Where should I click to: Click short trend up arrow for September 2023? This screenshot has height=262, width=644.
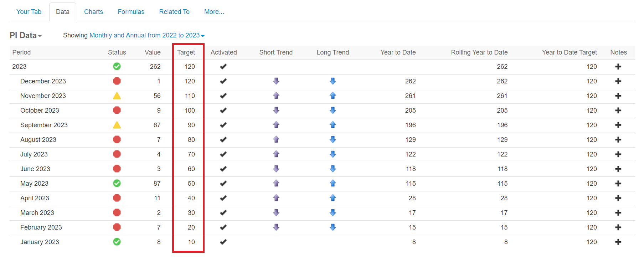tap(276, 125)
